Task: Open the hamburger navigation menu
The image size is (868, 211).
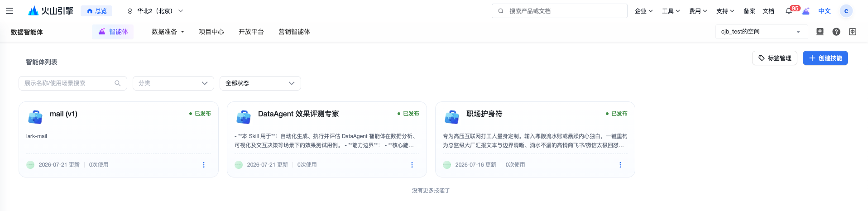Action: 9,11
